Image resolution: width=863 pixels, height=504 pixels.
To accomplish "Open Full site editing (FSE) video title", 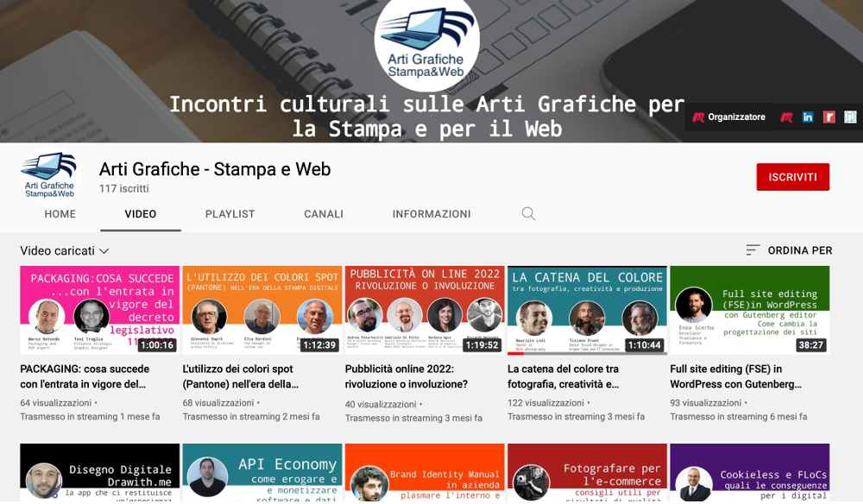I will click(736, 376).
